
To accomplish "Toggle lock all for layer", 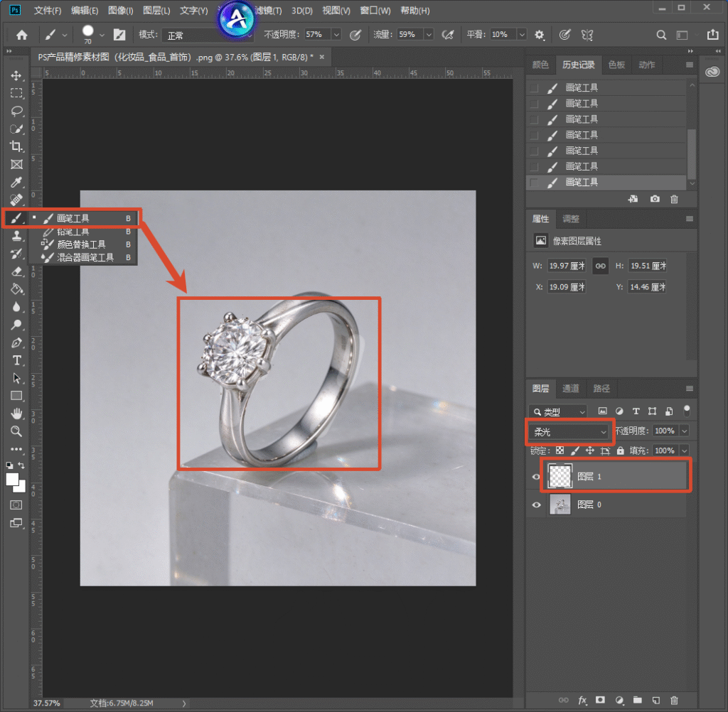I will click(x=620, y=451).
